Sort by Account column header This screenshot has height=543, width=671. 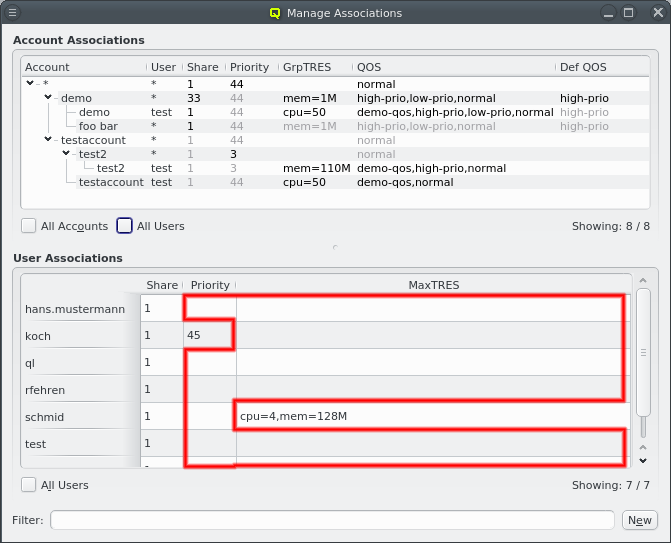pyautogui.click(x=84, y=67)
